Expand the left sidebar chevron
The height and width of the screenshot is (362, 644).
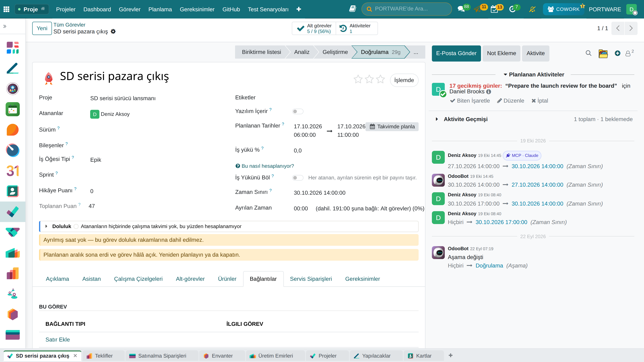(5, 26)
